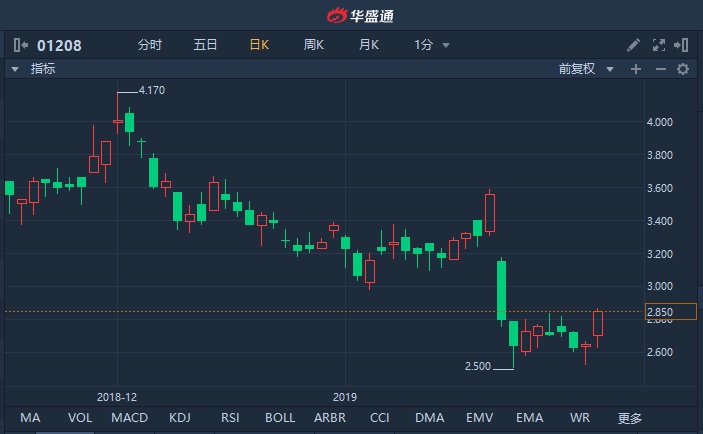This screenshot has height=434, width=703.
Task: Show the KDJ indicator
Action: coord(180,418)
